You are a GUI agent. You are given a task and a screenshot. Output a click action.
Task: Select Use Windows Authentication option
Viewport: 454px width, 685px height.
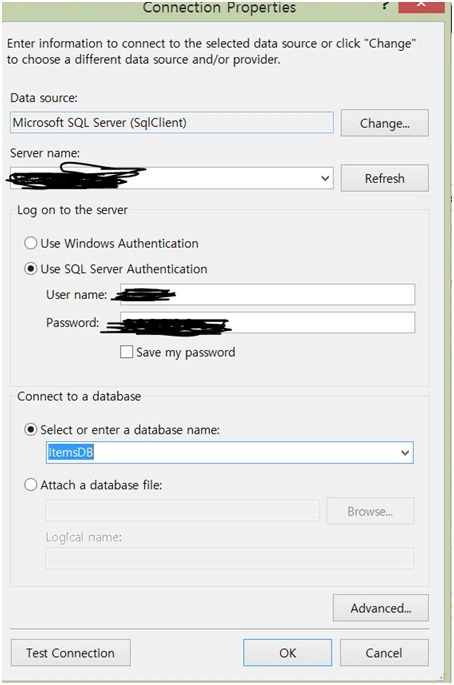coord(30,243)
